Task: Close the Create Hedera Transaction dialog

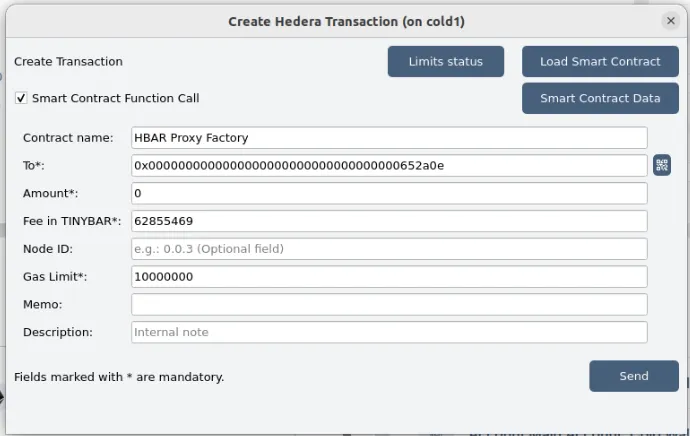Action: point(671,21)
